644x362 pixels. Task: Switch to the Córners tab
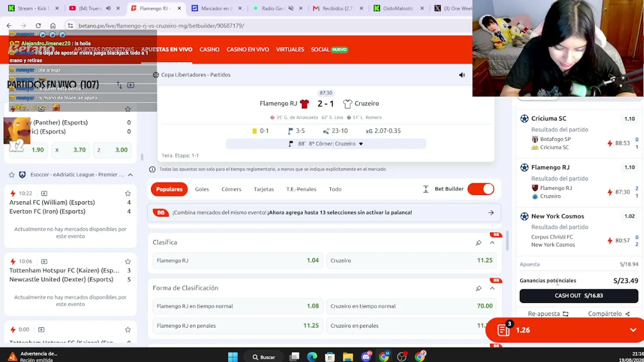point(231,189)
